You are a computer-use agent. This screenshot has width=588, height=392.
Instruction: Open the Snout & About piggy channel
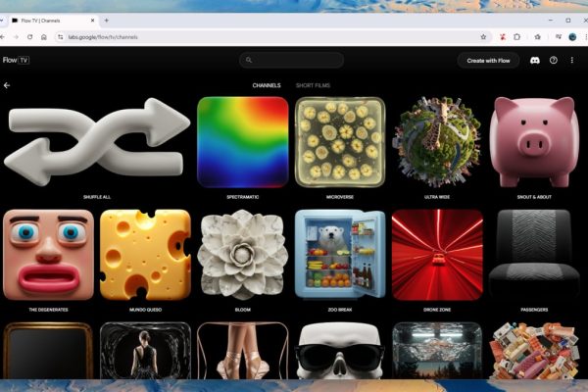[534, 142]
